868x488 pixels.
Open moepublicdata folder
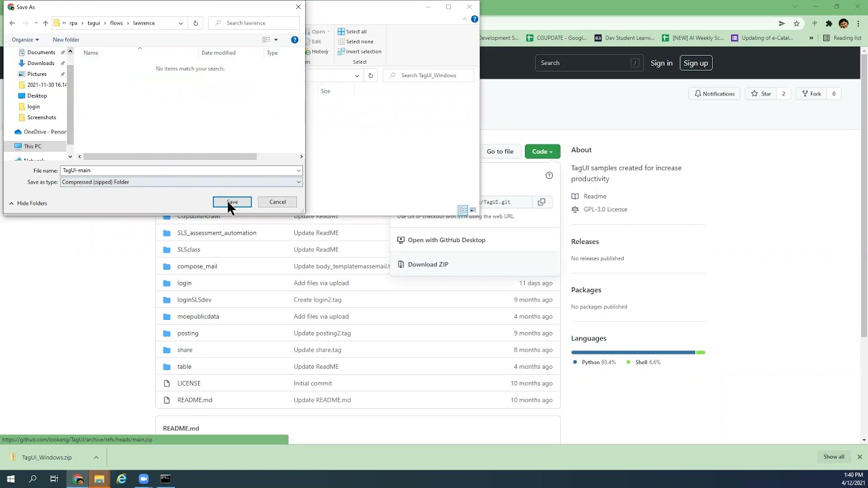tap(198, 317)
